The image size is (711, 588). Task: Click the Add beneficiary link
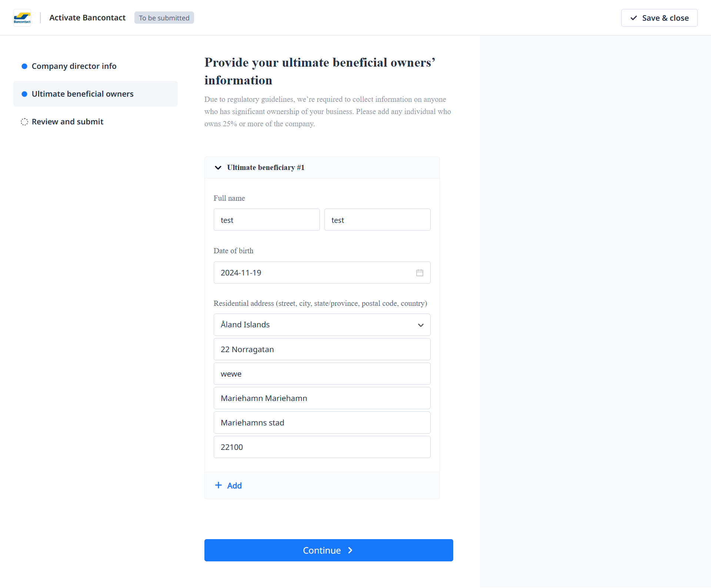point(234,485)
